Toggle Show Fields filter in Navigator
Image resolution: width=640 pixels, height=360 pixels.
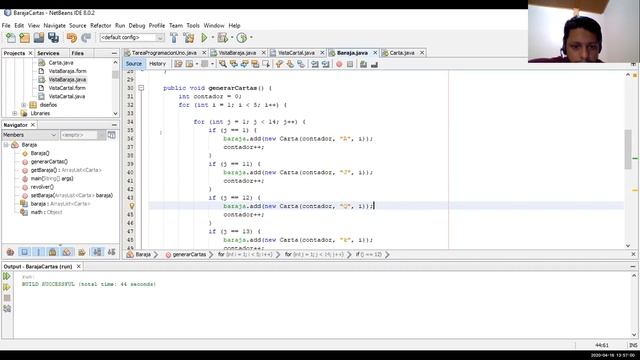click(x=24, y=252)
